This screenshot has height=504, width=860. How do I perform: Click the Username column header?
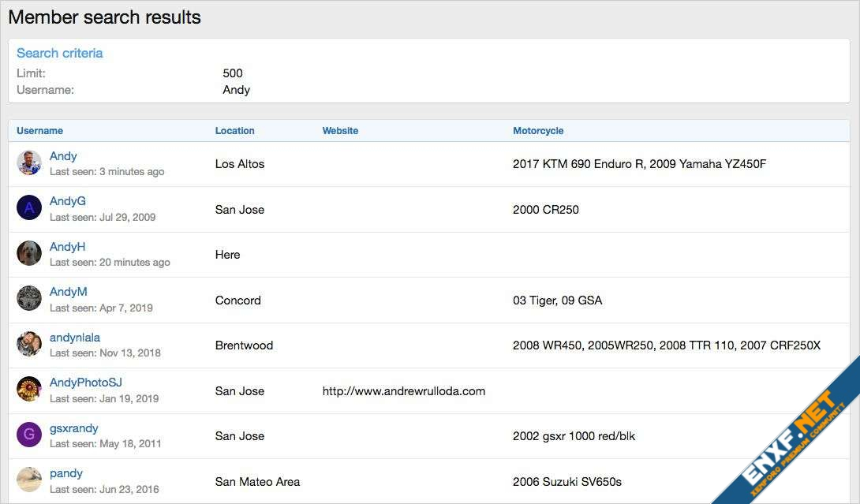point(39,131)
